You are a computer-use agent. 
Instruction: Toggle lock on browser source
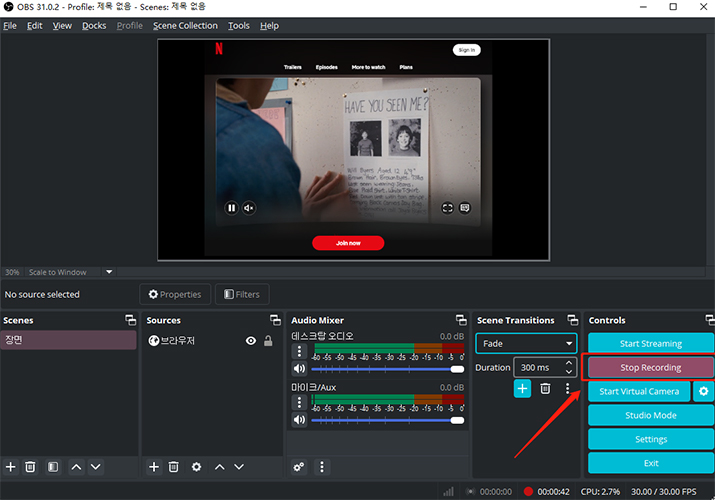[x=268, y=340]
